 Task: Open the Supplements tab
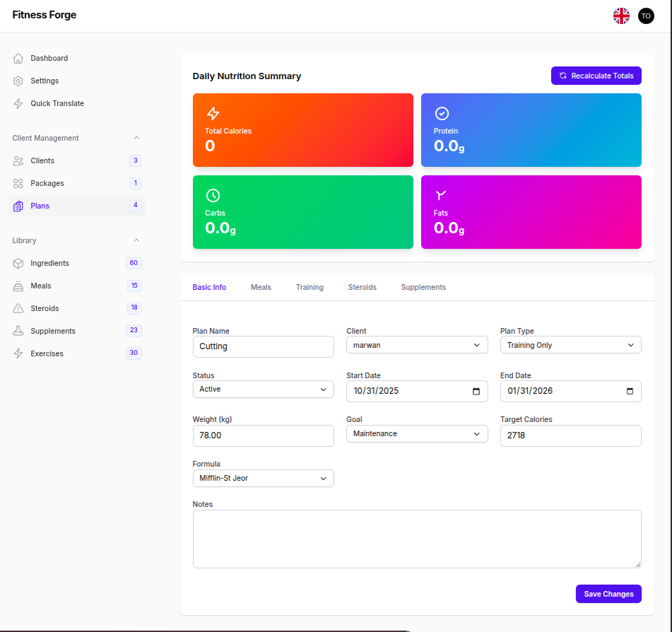(423, 287)
